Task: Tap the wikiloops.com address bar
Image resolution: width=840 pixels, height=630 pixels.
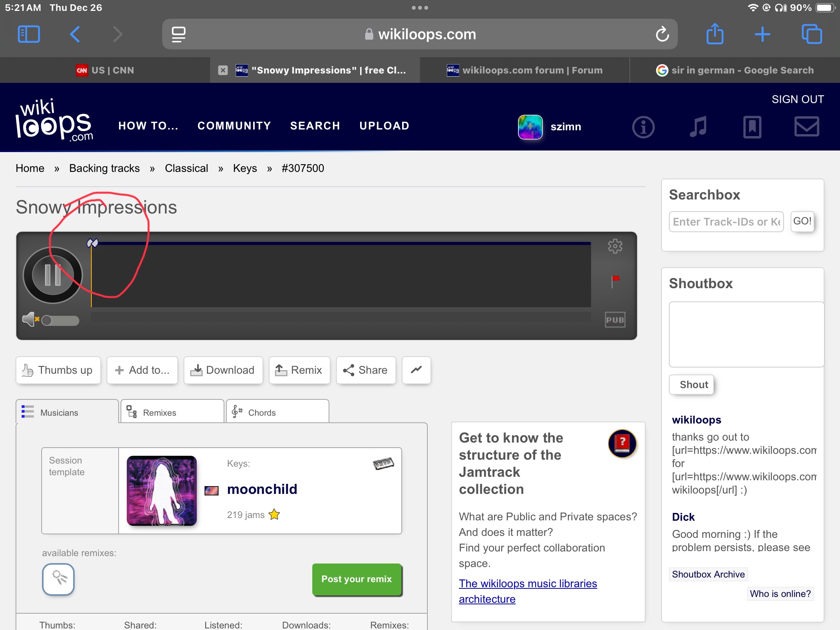Action: click(x=420, y=34)
